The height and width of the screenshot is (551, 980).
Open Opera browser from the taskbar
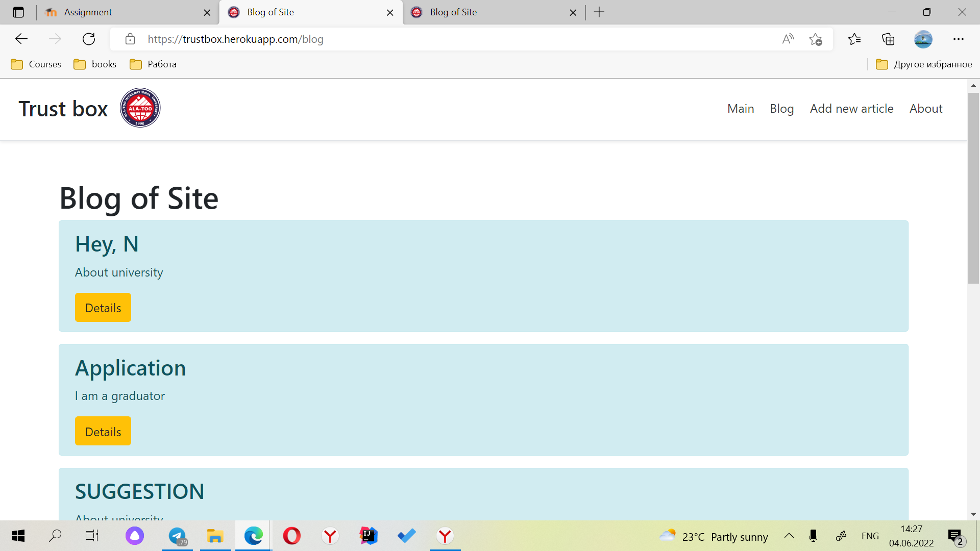pyautogui.click(x=291, y=536)
